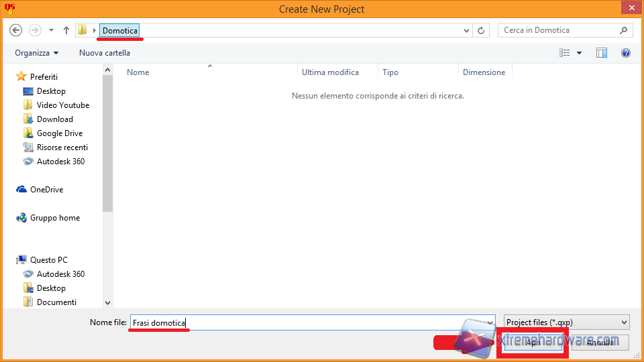The image size is (644, 362).
Task: Open the Organizza menu
Action: click(37, 53)
